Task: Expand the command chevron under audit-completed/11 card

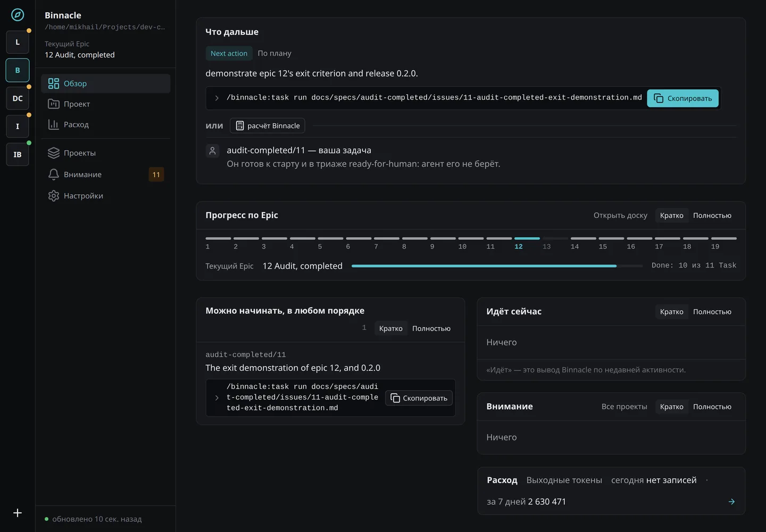Action: [x=217, y=398]
